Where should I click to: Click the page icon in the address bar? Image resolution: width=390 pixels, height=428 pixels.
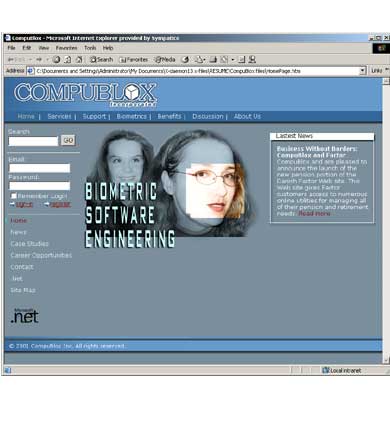point(30,71)
